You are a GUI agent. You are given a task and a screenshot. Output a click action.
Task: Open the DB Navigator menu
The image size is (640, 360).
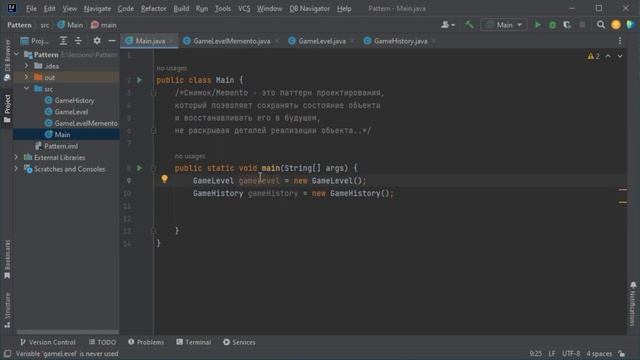(309, 8)
